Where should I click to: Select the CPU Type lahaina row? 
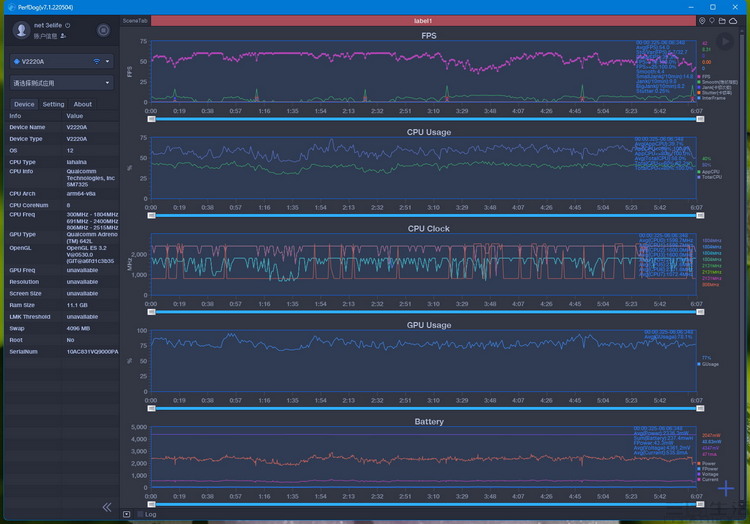pyautogui.click(x=62, y=162)
